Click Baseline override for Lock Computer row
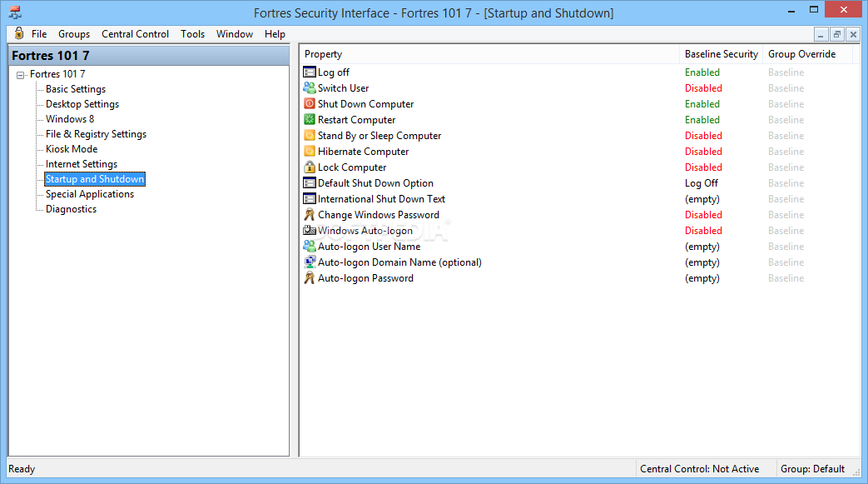Screen dimensions: 868x484 coord(786,167)
